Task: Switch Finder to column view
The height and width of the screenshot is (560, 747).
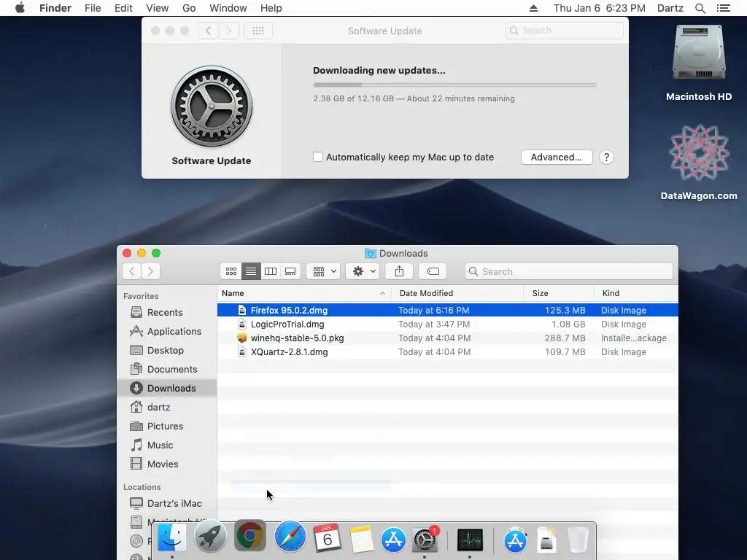Action: (x=271, y=271)
